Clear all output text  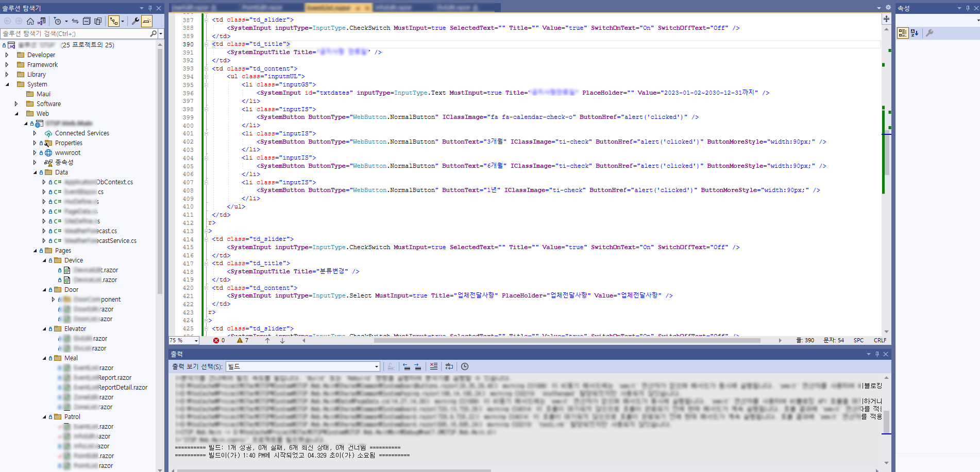click(x=434, y=366)
